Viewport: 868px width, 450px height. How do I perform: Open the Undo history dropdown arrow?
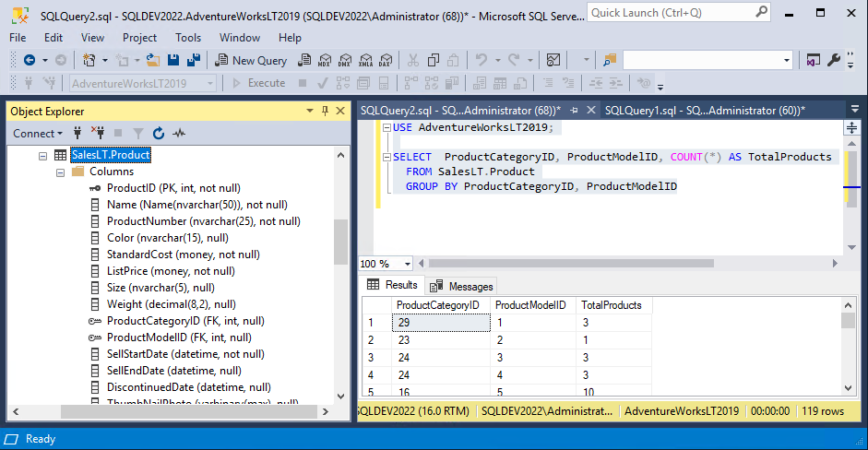pyautogui.click(x=498, y=60)
